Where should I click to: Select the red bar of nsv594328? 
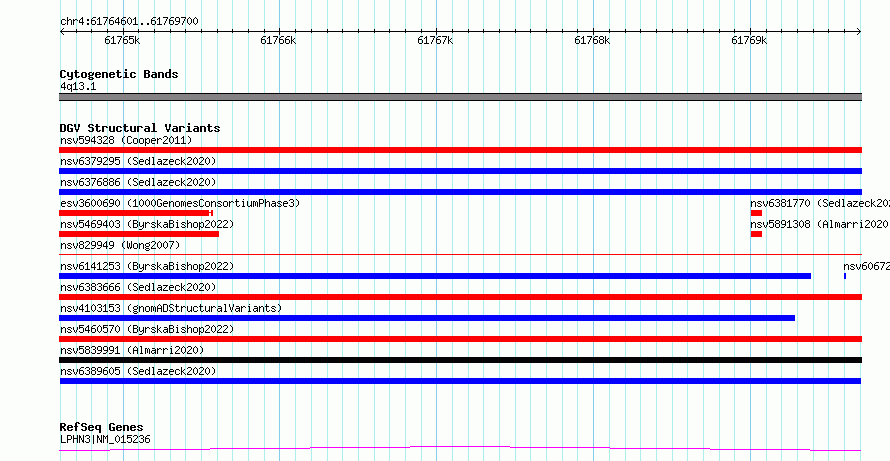pyautogui.click(x=460, y=150)
